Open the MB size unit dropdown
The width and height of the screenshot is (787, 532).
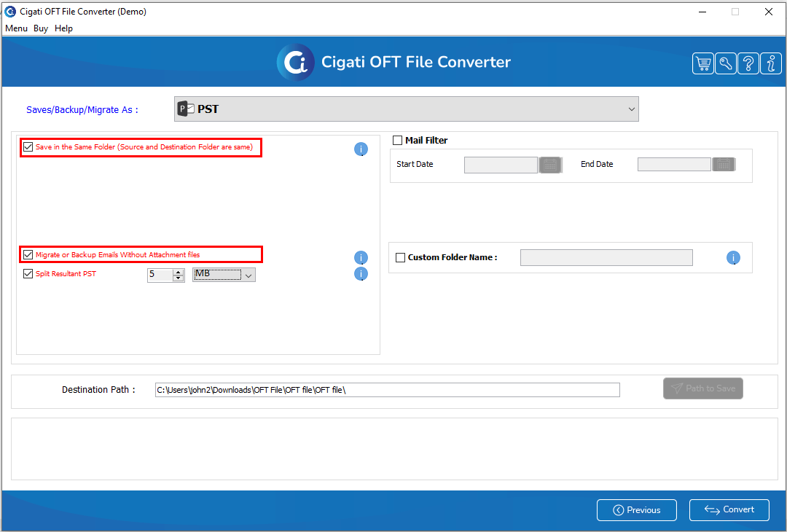pyautogui.click(x=224, y=275)
